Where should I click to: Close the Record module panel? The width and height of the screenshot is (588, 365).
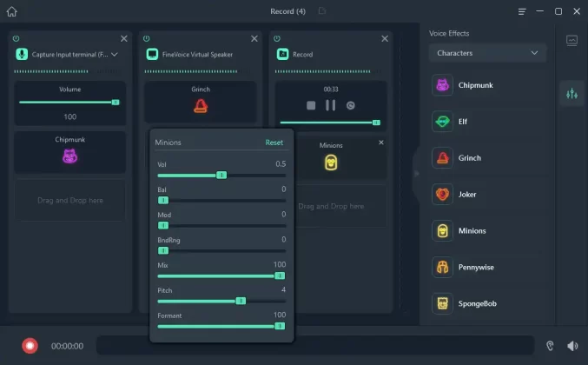point(385,38)
